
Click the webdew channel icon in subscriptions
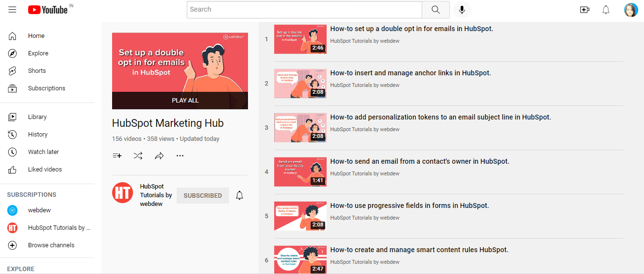pyautogui.click(x=12, y=210)
